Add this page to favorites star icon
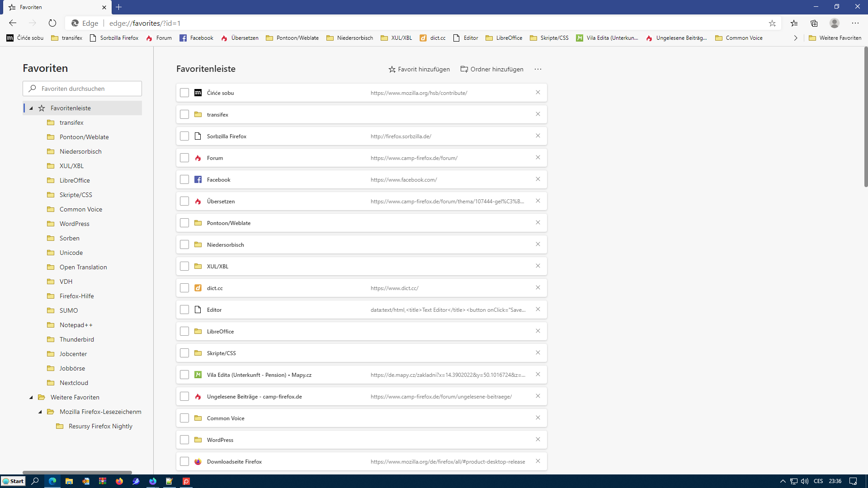This screenshot has width=868, height=488. [x=772, y=23]
